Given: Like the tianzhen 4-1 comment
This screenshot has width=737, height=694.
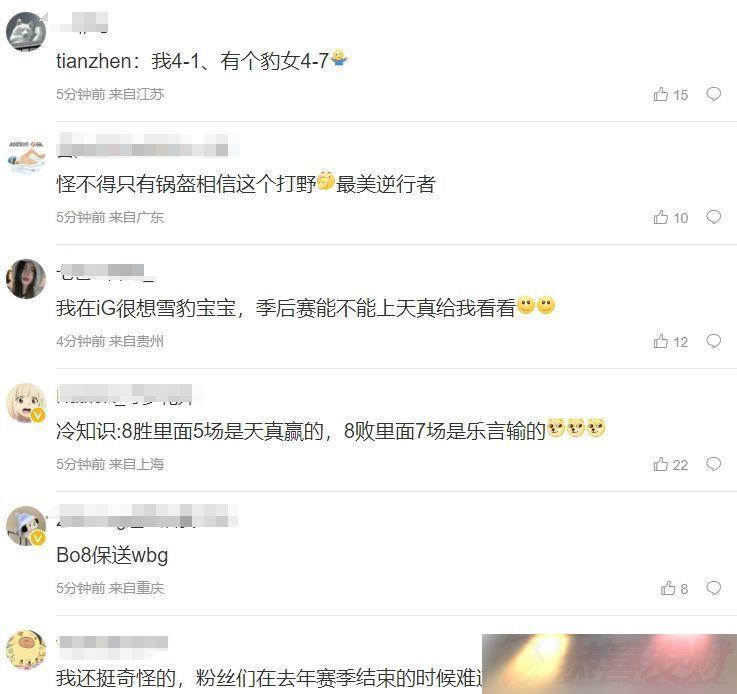Looking at the screenshot, I should pyautogui.click(x=670, y=94).
